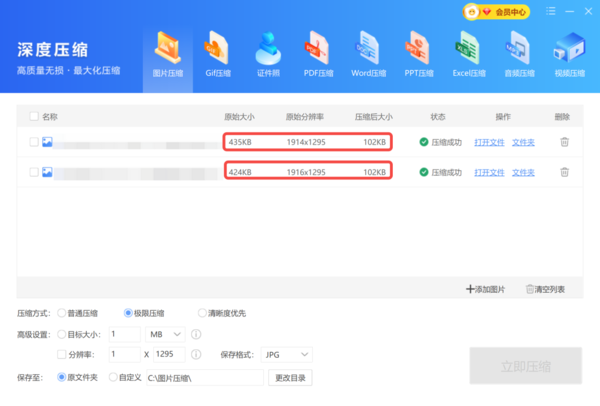
Task: Toggle the select-all 名称 checkbox
Action: [x=34, y=116]
